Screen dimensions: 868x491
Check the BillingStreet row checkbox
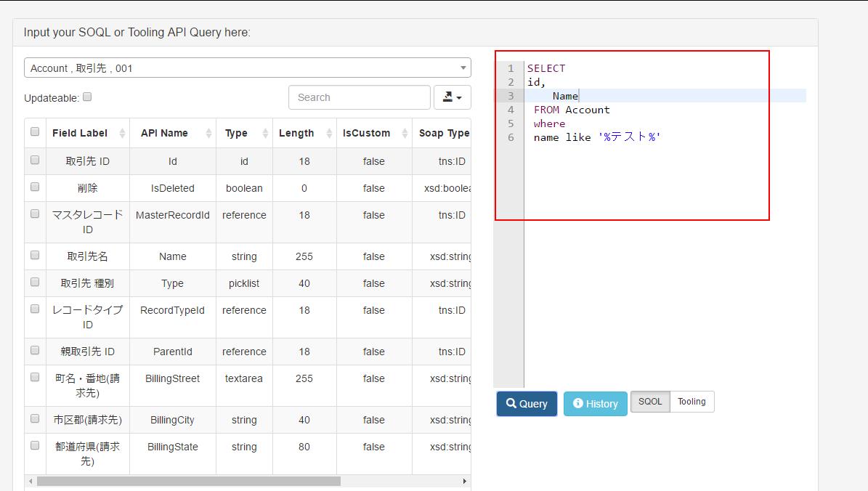pyautogui.click(x=35, y=377)
